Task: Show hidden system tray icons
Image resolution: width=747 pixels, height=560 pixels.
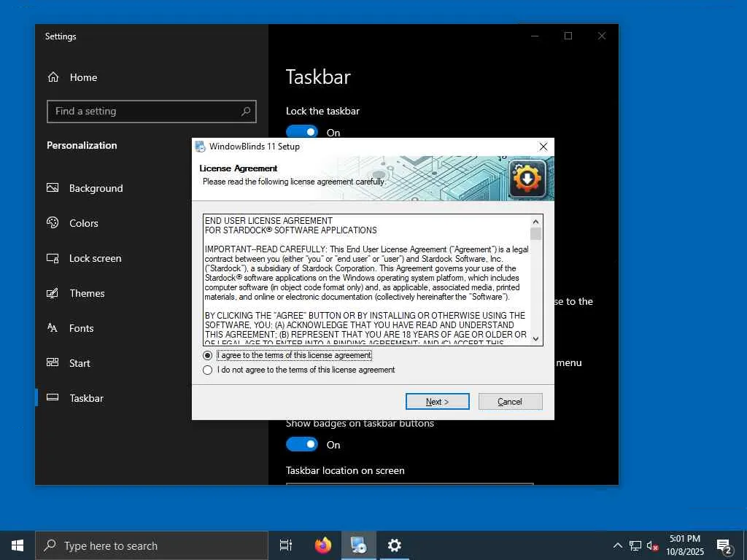Action: point(617,545)
